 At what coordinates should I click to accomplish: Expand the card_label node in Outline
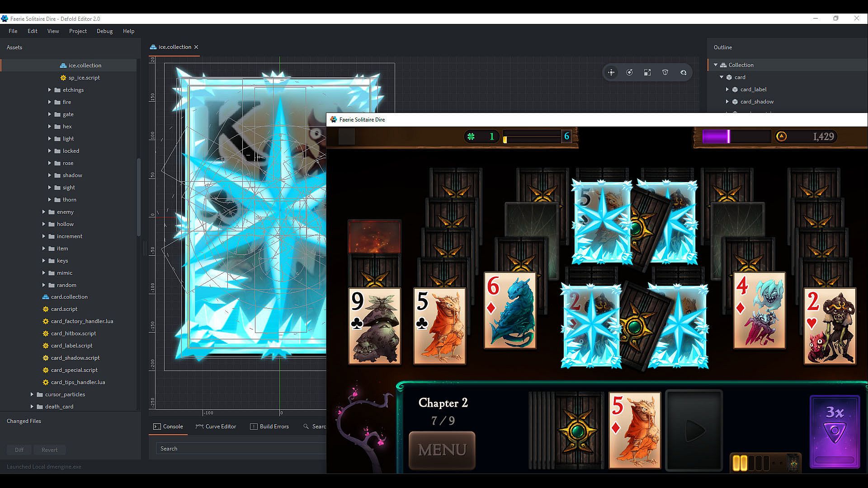[727, 89]
